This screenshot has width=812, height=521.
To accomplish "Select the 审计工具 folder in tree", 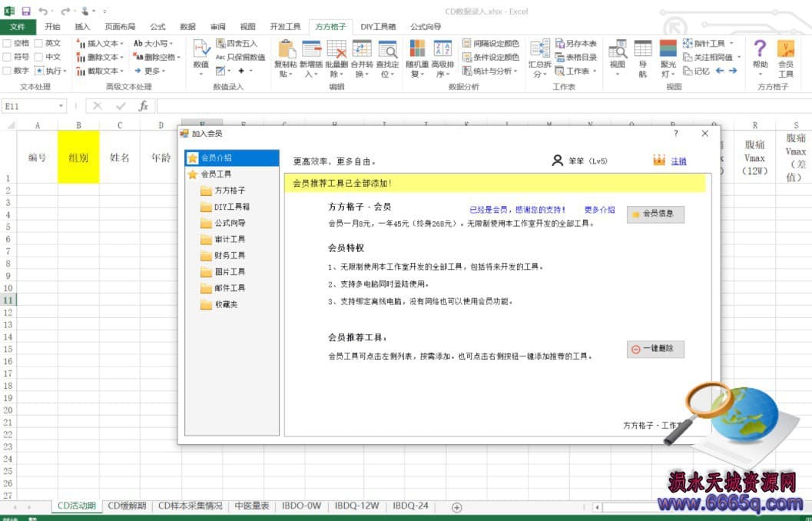I will [x=230, y=239].
